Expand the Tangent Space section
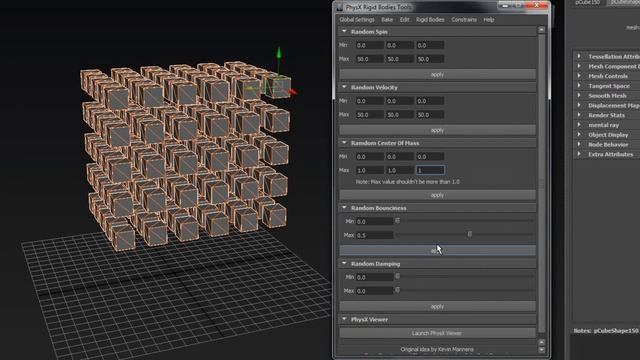Screen dimensions: 640x360 coord(579,86)
